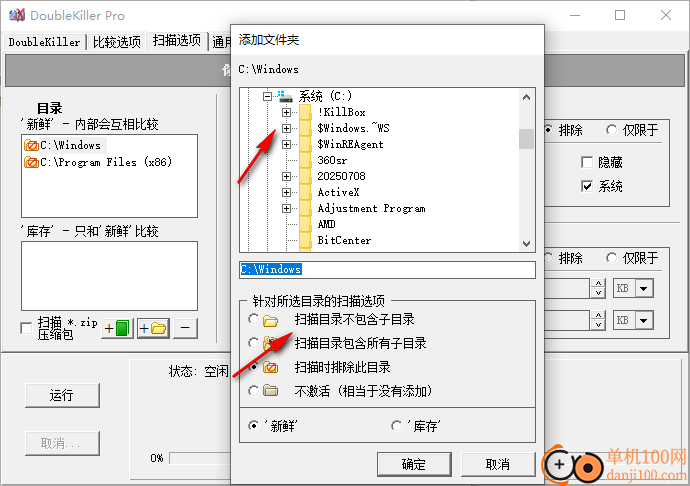Select upper 仅限于 radio in main window
The height and width of the screenshot is (486, 690).
coord(611,130)
